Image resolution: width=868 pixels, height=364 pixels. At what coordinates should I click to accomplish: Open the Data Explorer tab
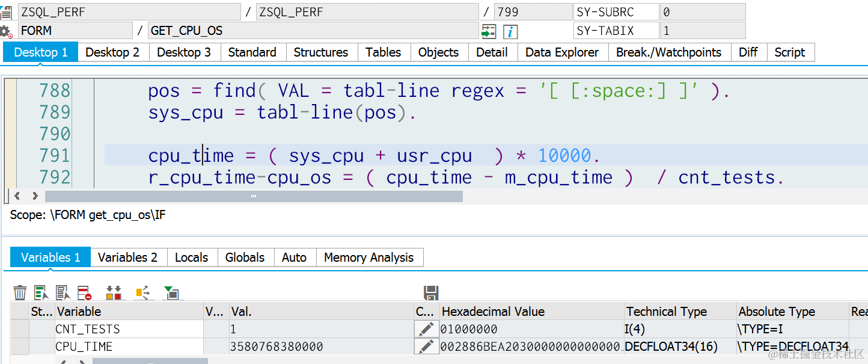pos(562,52)
